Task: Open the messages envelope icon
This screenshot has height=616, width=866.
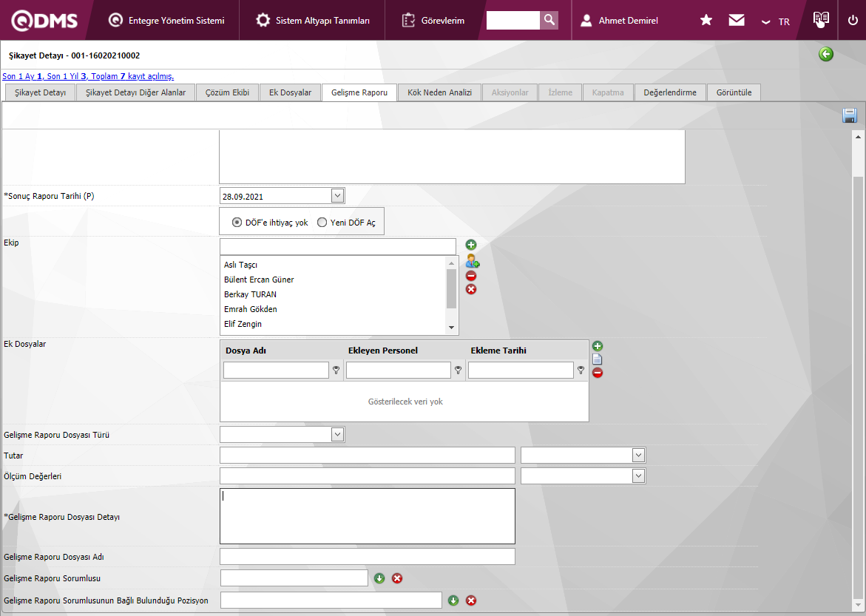Action: click(736, 21)
